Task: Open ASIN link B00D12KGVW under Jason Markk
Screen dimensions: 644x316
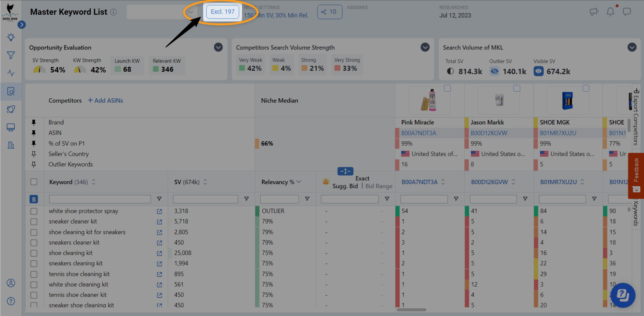Action: coord(489,133)
